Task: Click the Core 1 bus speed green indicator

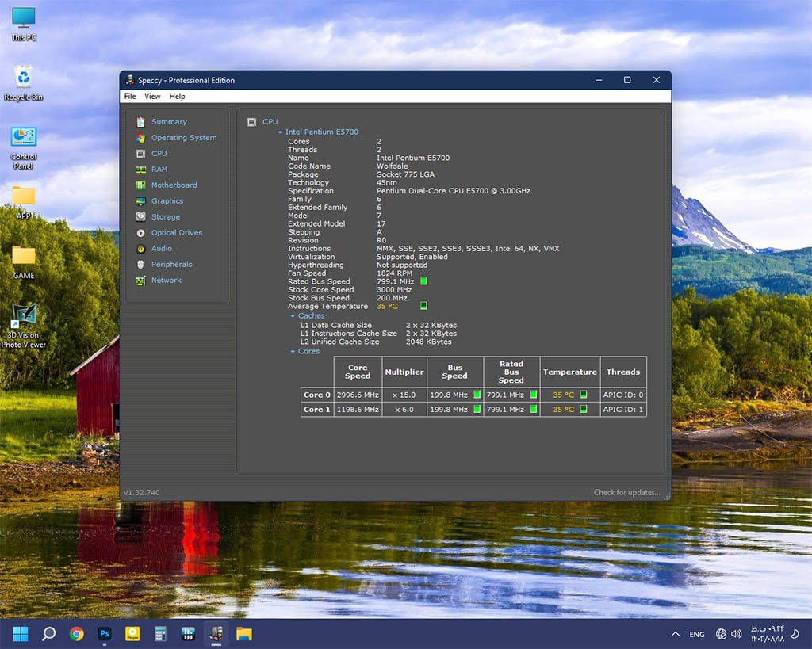Action: pos(477,410)
